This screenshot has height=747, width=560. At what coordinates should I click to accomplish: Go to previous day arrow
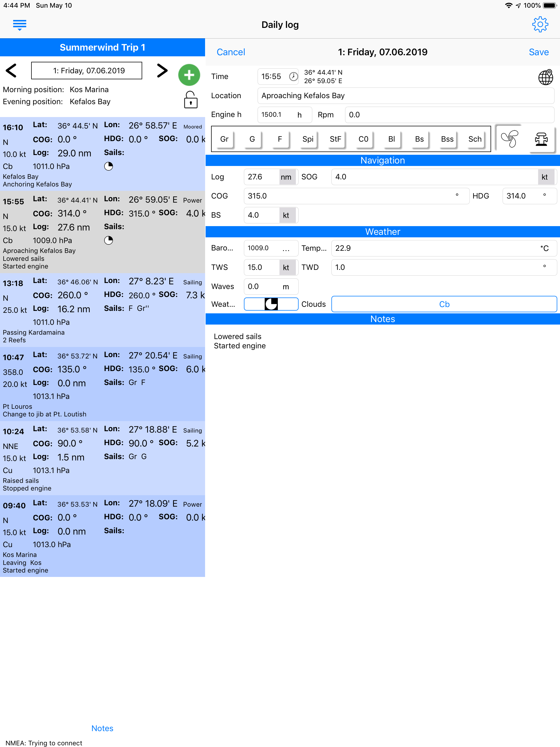click(x=11, y=71)
